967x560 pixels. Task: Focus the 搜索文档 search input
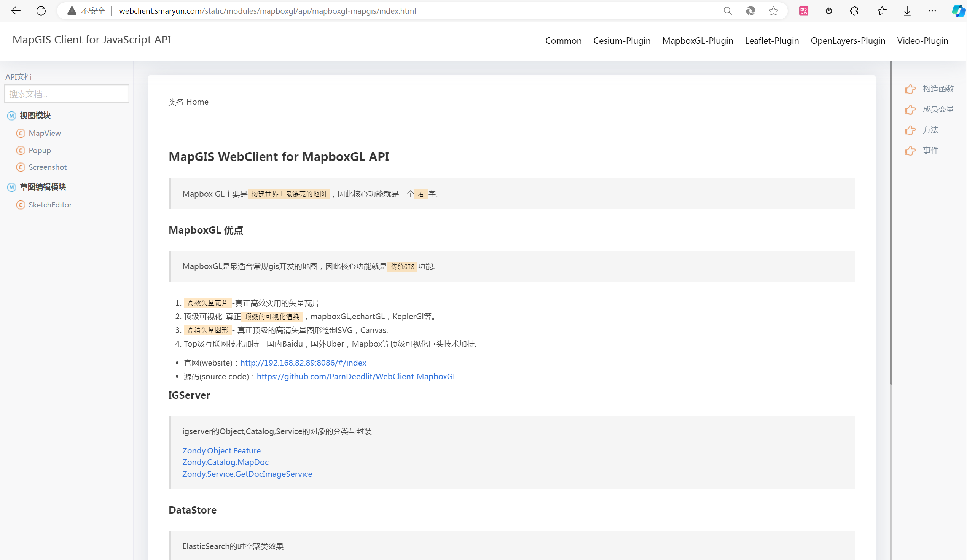tap(67, 94)
